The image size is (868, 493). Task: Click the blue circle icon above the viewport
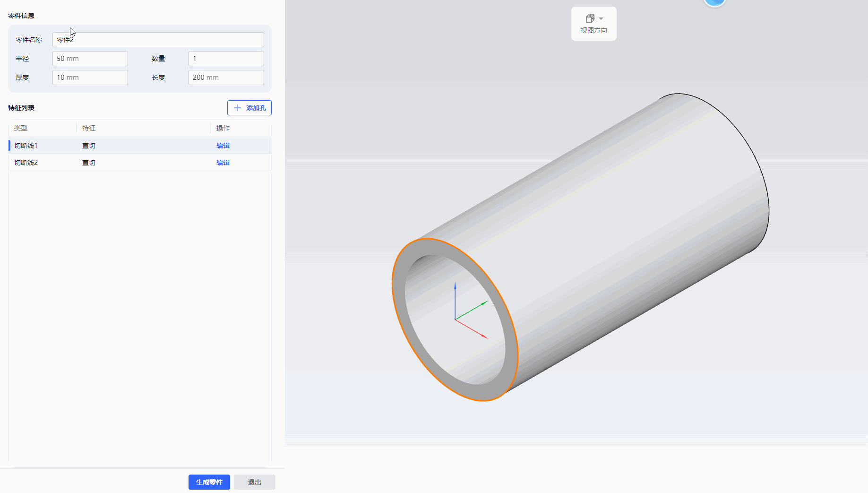tap(714, 3)
